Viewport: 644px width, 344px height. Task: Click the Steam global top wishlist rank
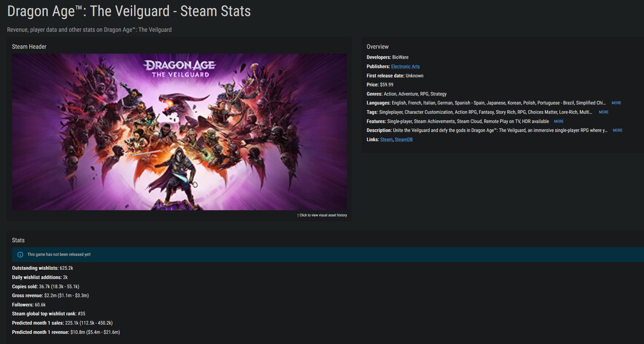point(49,313)
